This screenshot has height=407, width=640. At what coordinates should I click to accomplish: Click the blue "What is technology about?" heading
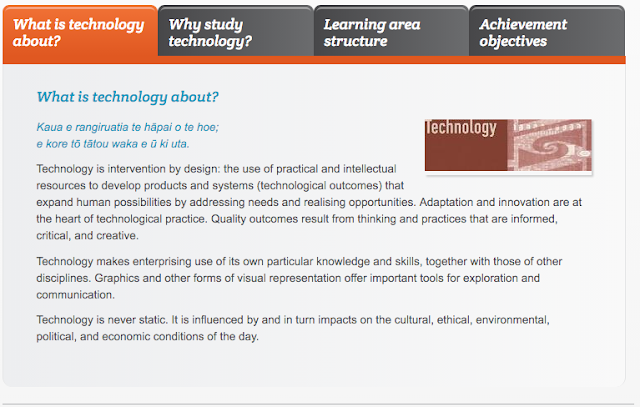tap(127, 97)
